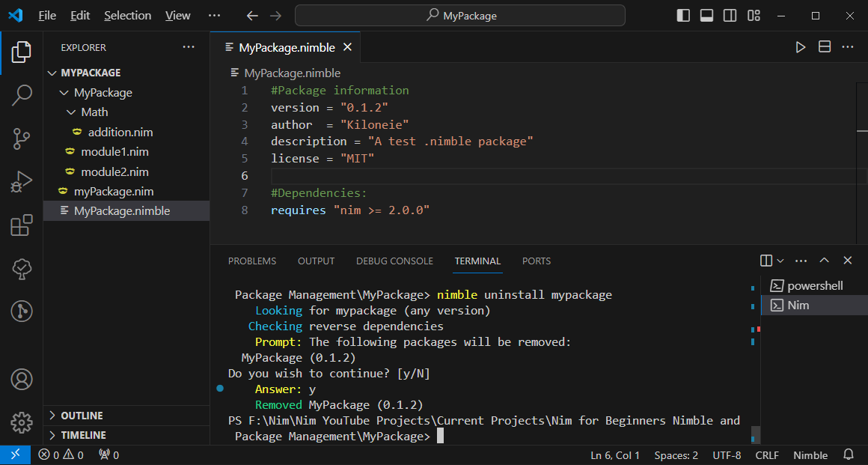Change indentation via Spaces: 2
Screen dimensions: 868x465
point(676,455)
